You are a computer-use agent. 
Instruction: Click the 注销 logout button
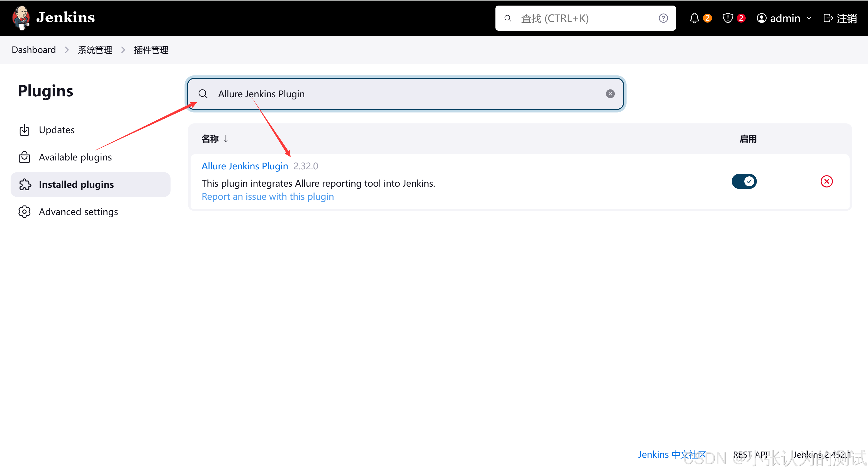[x=840, y=18]
